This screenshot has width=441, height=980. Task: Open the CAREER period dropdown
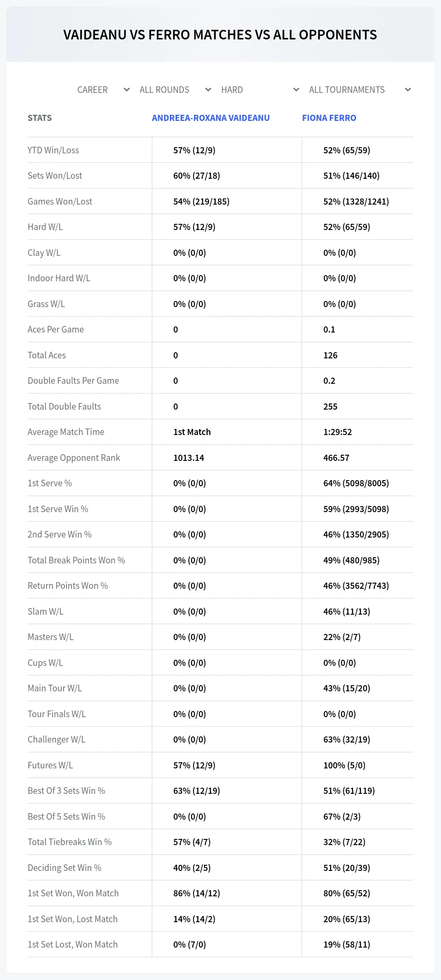pos(103,90)
